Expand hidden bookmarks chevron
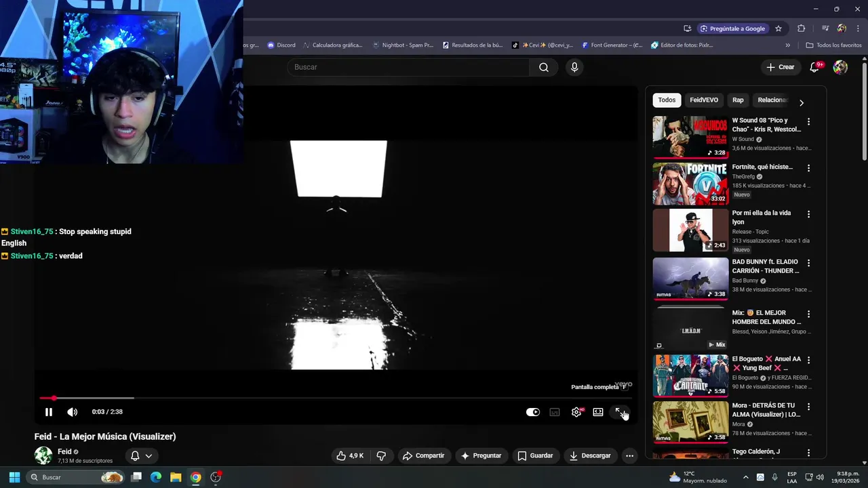 click(x=787, y=45)
